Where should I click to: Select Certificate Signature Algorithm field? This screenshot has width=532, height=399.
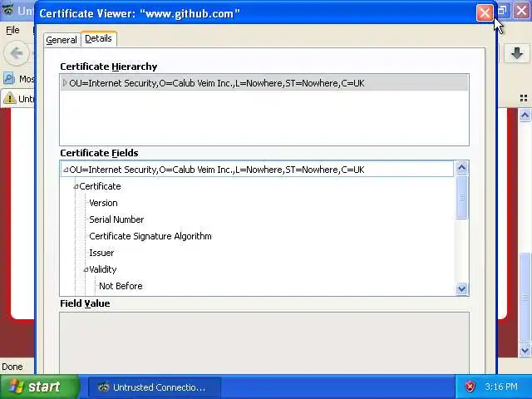(150, 236)
